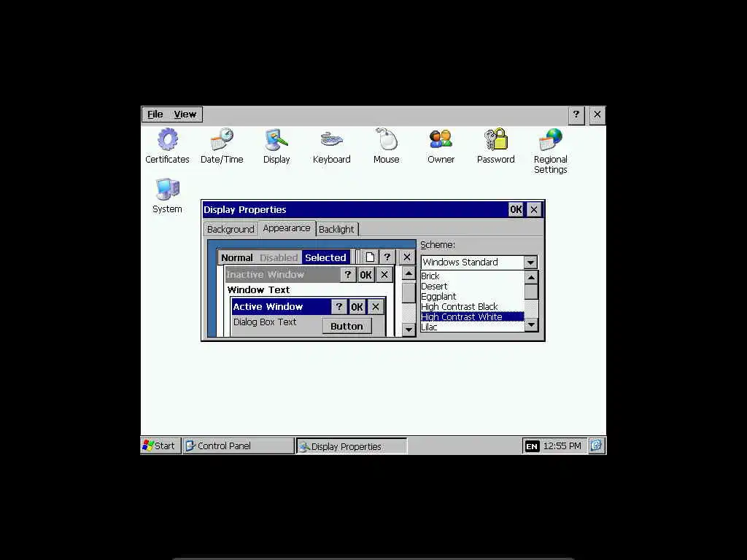Click OK in Display Properties title bar

[x=516, y=209]
